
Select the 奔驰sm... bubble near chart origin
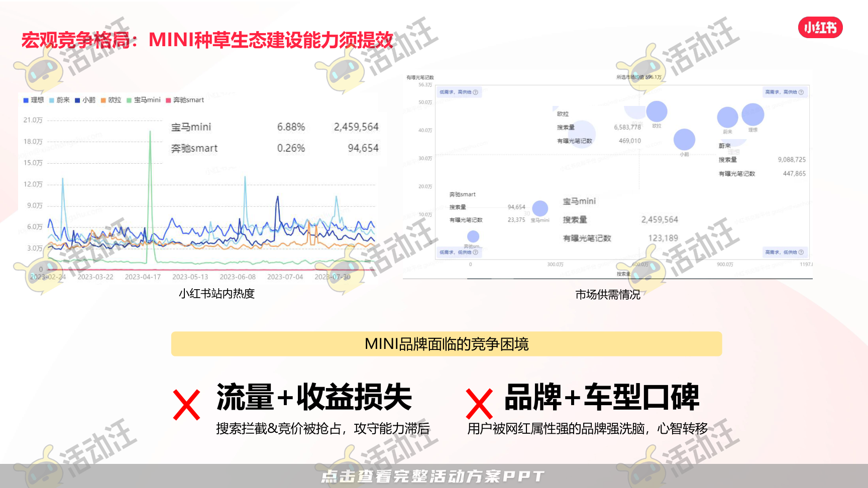point(473,236)
